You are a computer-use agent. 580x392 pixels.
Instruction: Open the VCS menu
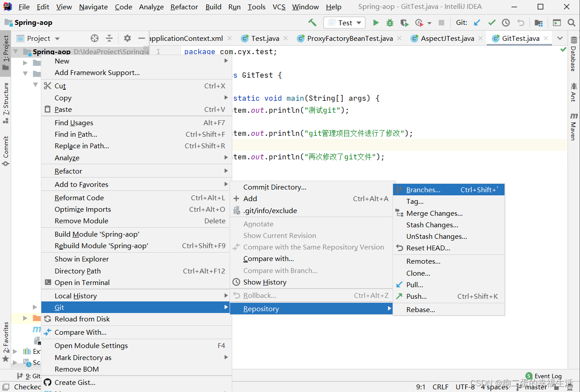point(279,7)
